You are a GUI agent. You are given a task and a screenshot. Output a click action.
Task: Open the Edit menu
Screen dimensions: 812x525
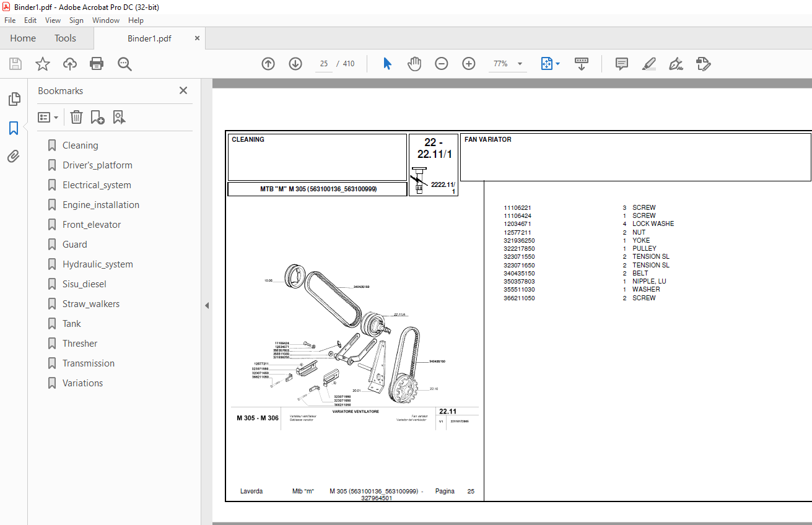pyautogui.click(x=30, y=20)
